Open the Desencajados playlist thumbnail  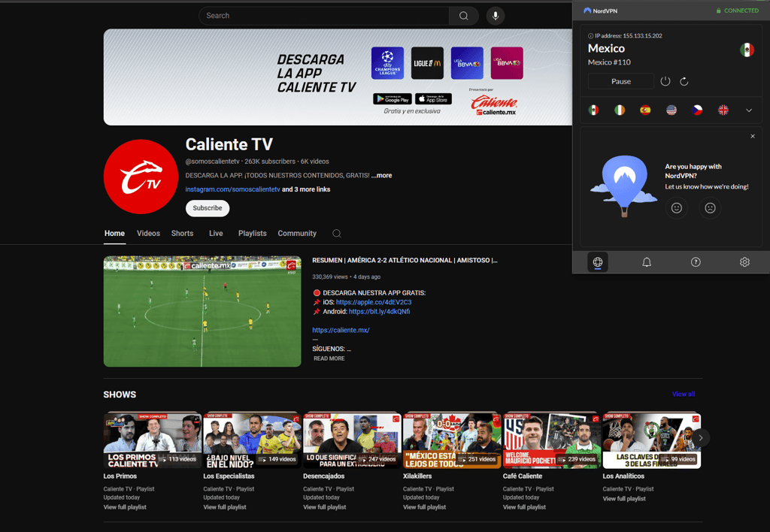352,440
